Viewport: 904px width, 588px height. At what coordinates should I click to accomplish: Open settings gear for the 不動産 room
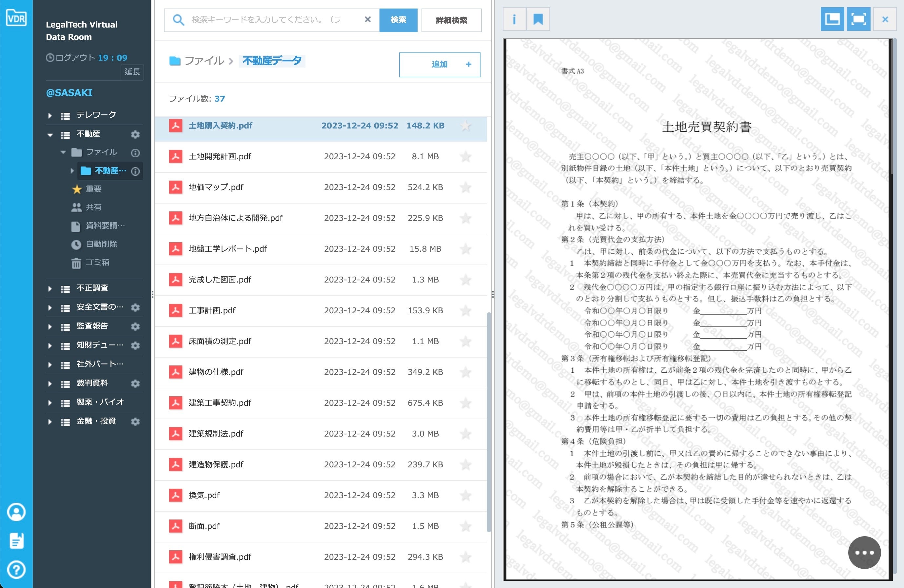click(135, 134)
